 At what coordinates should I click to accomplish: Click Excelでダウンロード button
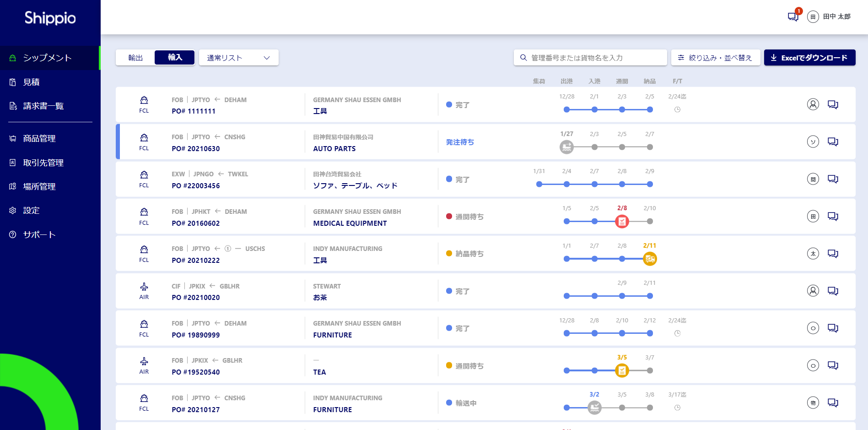click(809, 58)
